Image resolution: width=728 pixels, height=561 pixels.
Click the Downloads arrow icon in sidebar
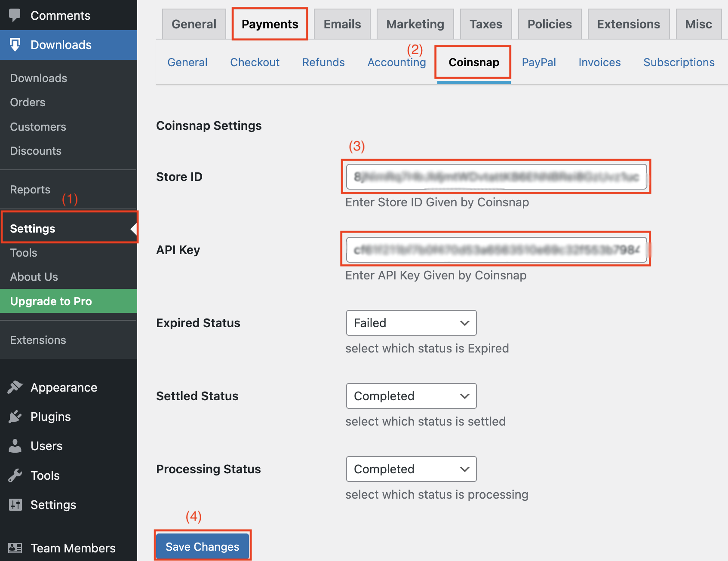click(15, 45)
